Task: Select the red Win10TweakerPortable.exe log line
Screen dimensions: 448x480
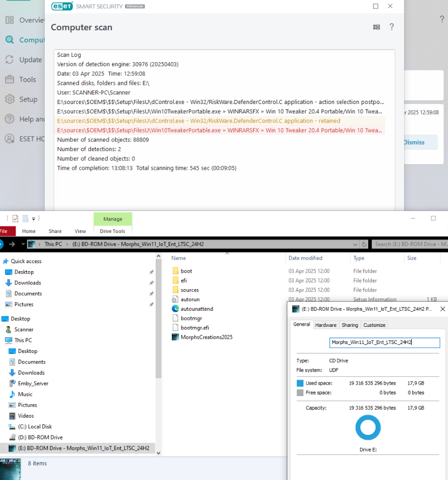Action: click(220, 131)
